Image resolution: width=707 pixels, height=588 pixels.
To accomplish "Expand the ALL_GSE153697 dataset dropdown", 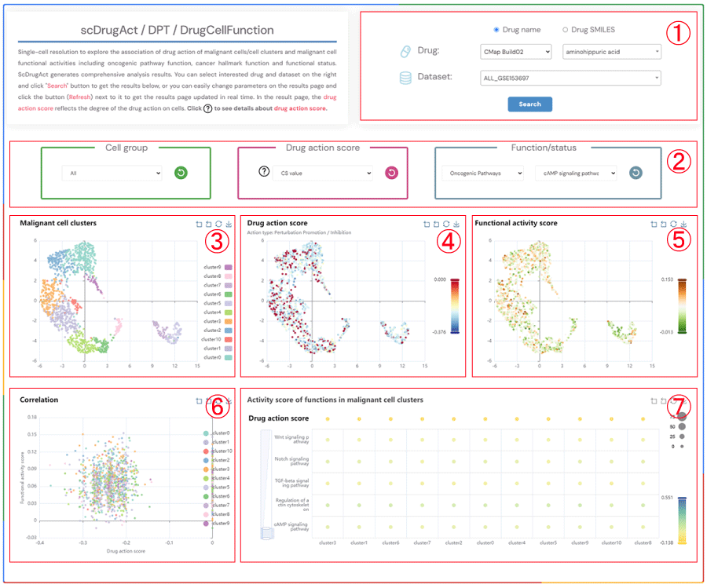I will (570, 78).
